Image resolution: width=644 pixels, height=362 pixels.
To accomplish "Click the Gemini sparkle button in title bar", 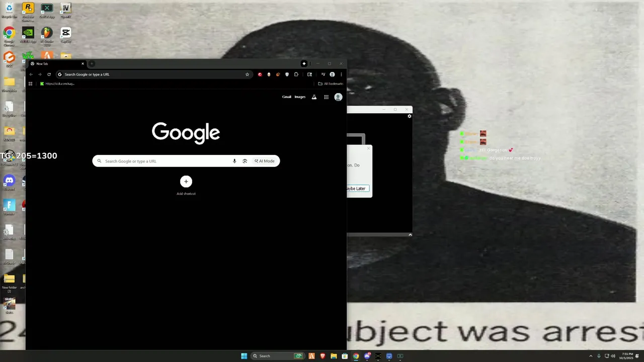I will (304, 64).
